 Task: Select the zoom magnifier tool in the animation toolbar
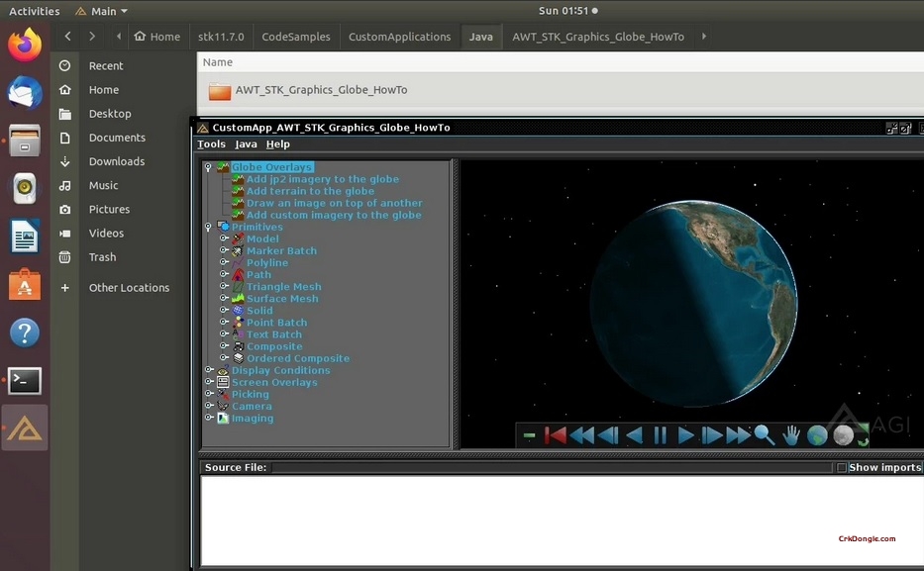[x=762, y=434]
